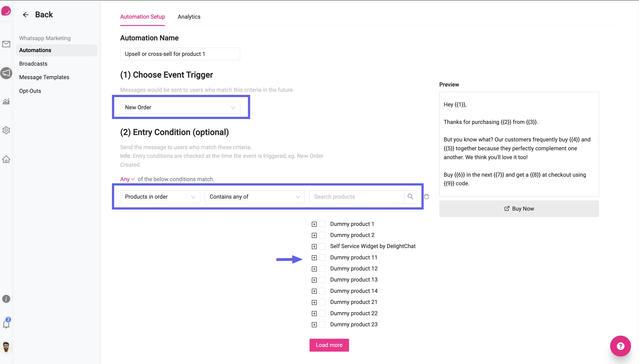Open the Contains any of dropdown
The height and width of the screenshot is (364, 639).
tap(255, 197)
